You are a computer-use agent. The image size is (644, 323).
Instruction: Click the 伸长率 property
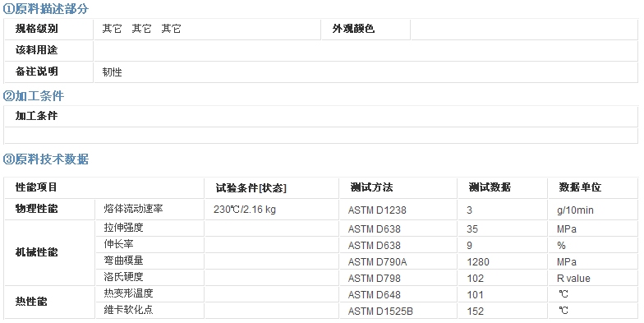pos(118,243)
